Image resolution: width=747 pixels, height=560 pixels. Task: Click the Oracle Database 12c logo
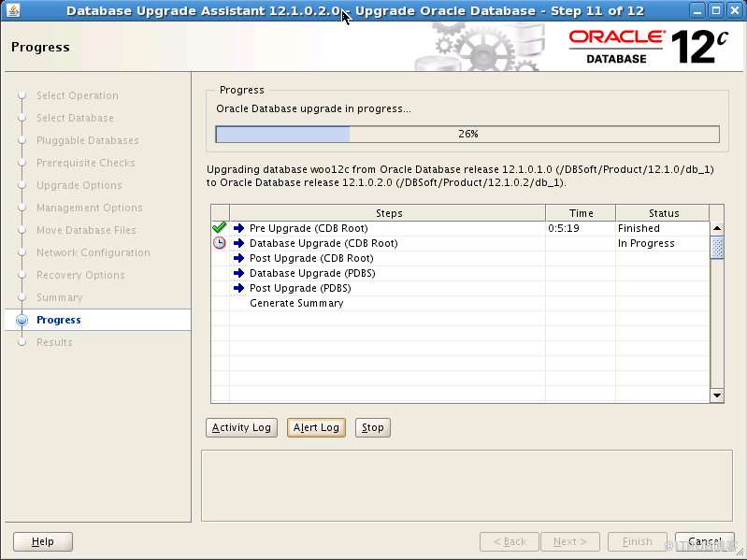pos(649,47)
